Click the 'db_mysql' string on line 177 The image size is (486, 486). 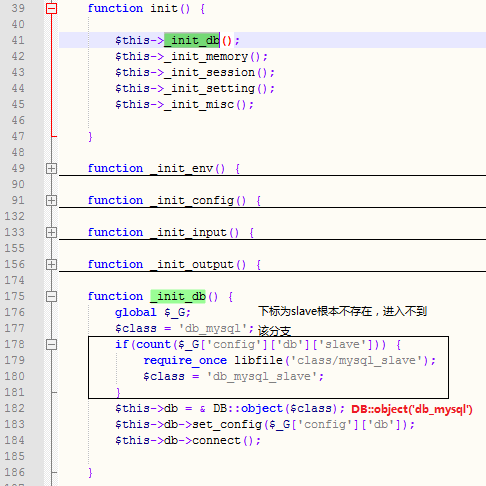pyautogui.click(x=212, y=328)
